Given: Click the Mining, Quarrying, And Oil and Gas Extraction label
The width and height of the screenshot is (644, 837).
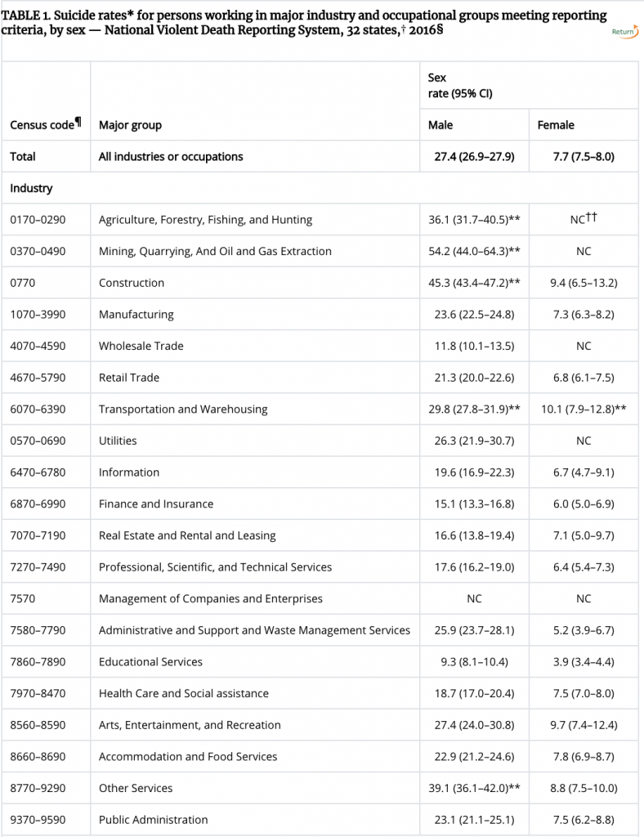Looking at the screenshot, I should (215, 251).
